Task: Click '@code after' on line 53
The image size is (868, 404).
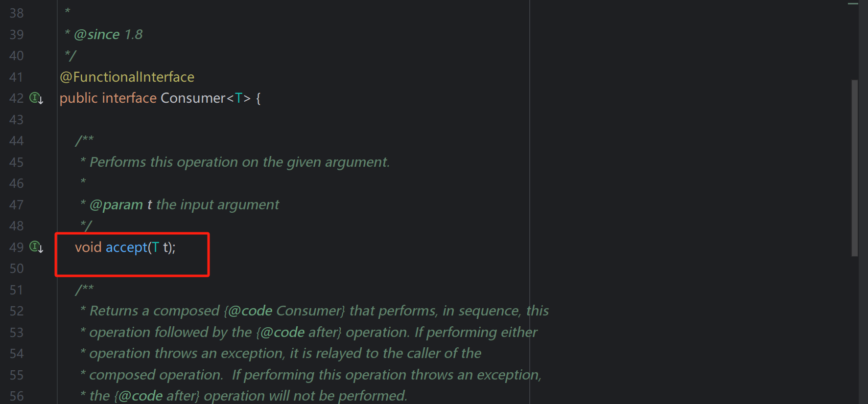Action: click(x=299, y=333)
